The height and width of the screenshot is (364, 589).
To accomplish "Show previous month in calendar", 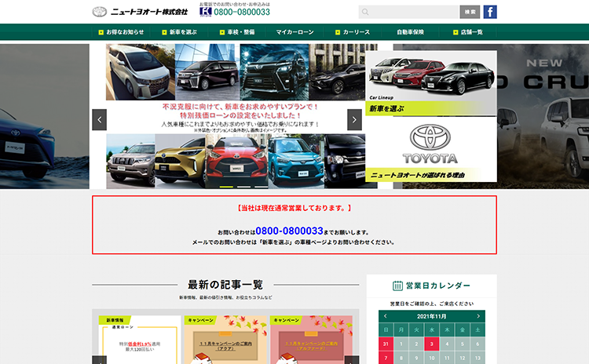I will (x=386, y=316).
